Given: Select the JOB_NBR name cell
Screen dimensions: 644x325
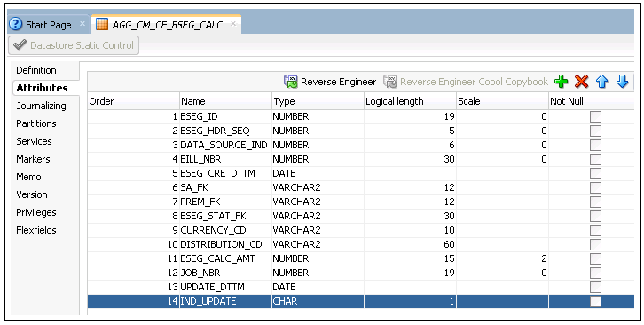Looking at the screenshot, I should (225, 273).
